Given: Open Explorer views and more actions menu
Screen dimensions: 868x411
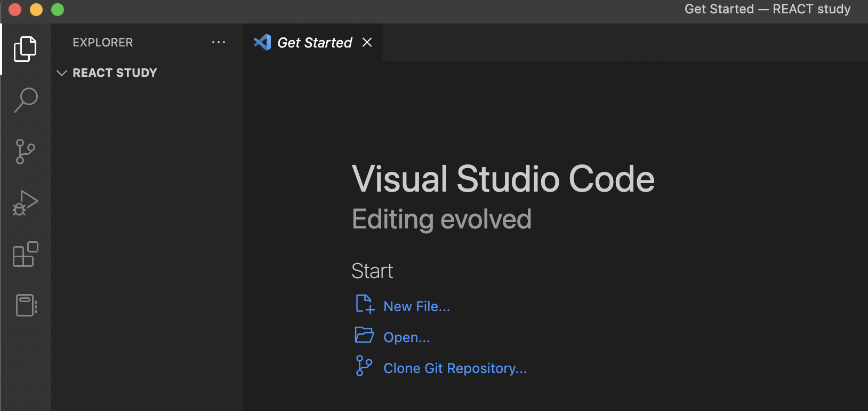Looking at the screenshot, I should [x=219, y=42].
